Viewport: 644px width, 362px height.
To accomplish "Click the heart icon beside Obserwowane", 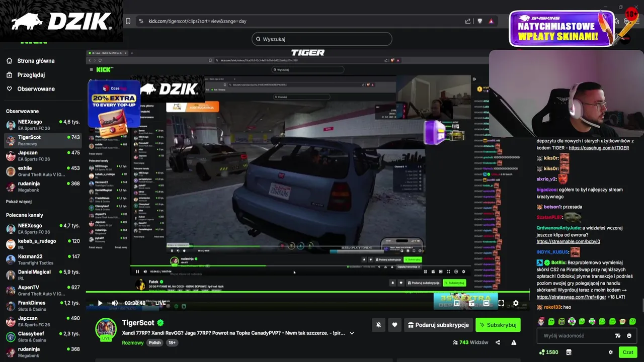I will tap(9, 89).
